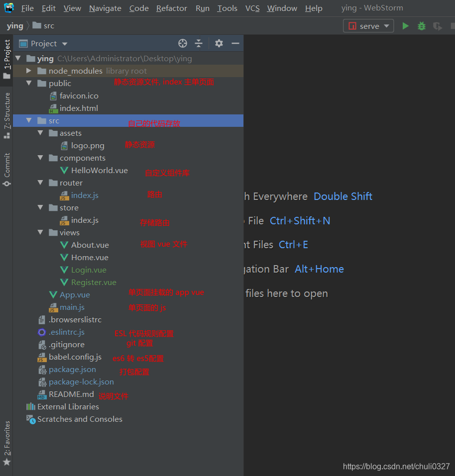Collapse the router folder

point(40,183)
